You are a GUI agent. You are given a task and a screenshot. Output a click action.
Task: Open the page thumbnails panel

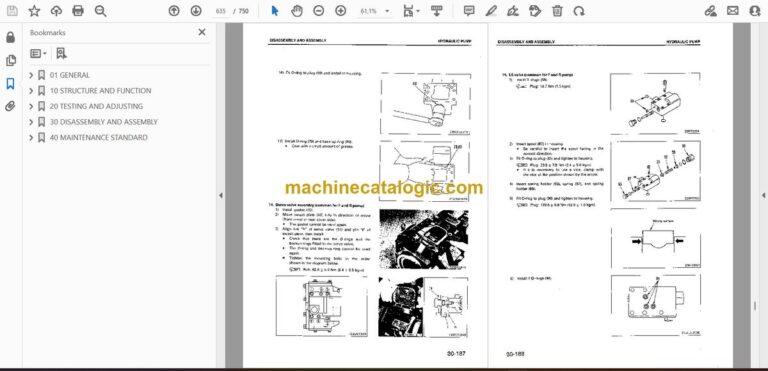(x=10, y=60)
